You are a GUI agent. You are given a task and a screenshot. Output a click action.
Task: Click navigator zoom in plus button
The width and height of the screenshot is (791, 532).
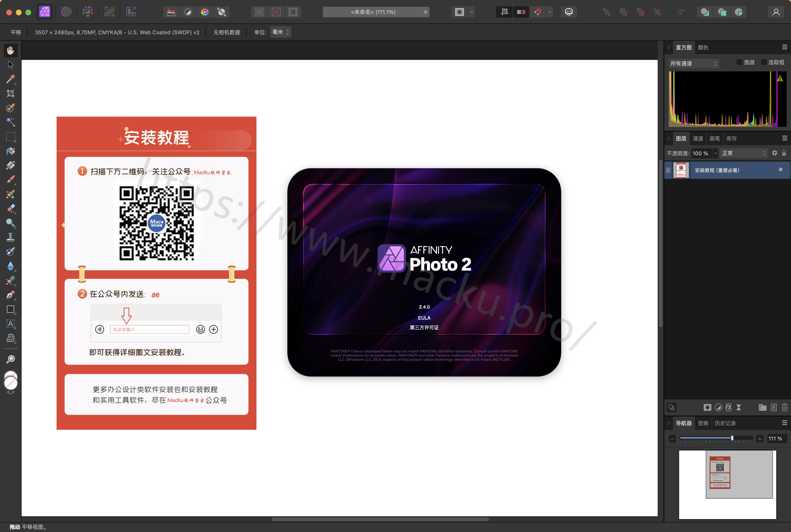[x=760, y=439]
